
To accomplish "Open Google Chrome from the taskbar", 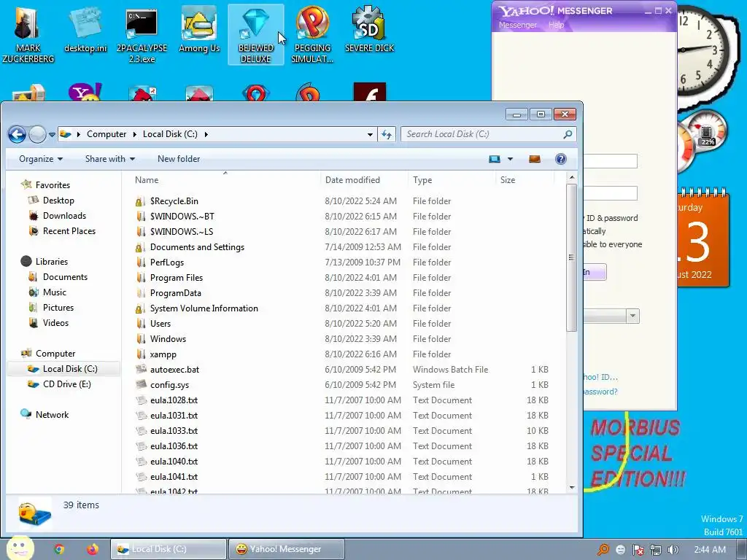I will (59, 549).
